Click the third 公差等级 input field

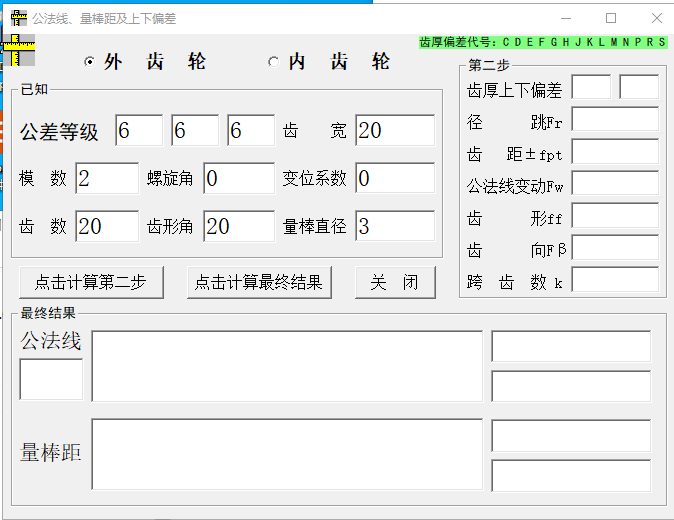[x=251, y=130]
